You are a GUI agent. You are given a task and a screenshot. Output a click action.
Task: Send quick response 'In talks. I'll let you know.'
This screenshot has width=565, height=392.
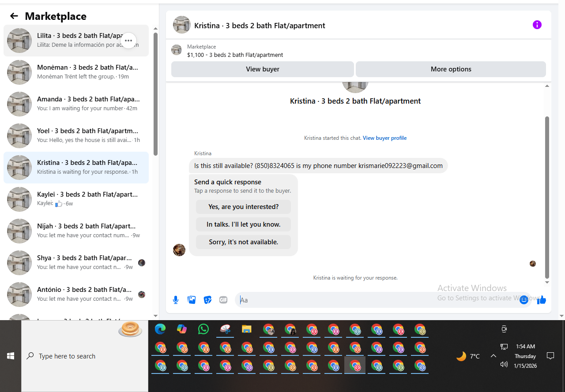click(x=243, y=224)
